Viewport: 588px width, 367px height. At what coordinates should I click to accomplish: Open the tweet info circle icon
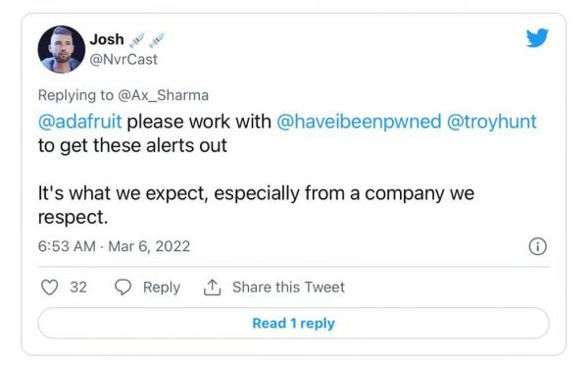point(538,246)
